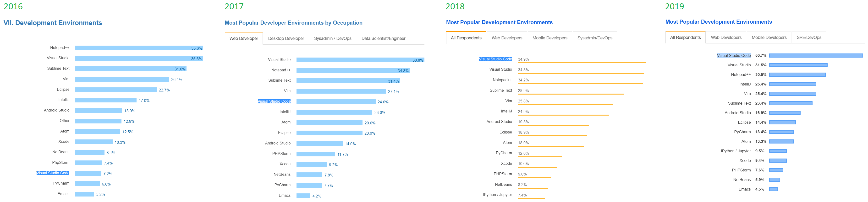This screenshot has width=868, height=202.
Task: Click the green 2017 year label
Action: (x=234, y=6)
